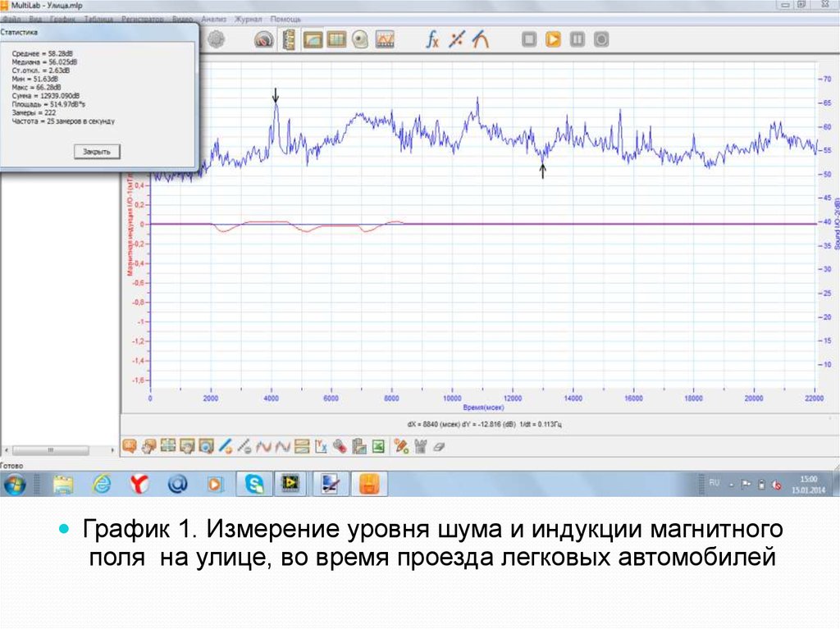Screen dimensions: 840x629
Task: Select the Y(x) axis icon
Action: (x=322, y=446)
